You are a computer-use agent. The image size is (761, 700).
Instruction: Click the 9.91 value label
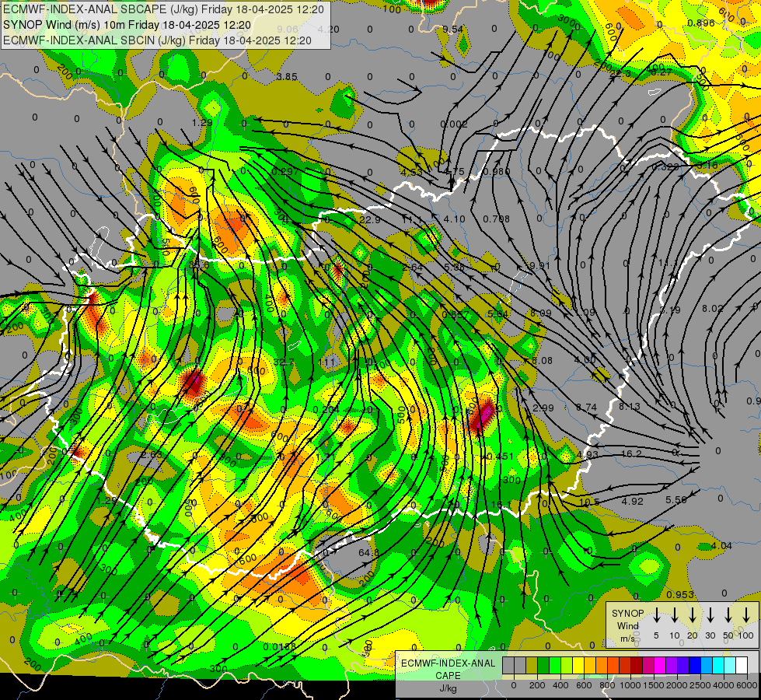tap(539, 266)
